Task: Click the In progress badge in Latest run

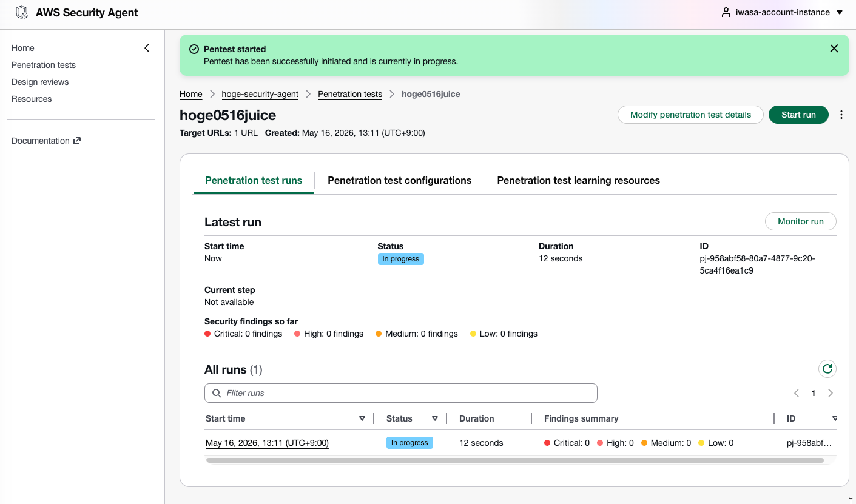Action: (x=401, y=259)
